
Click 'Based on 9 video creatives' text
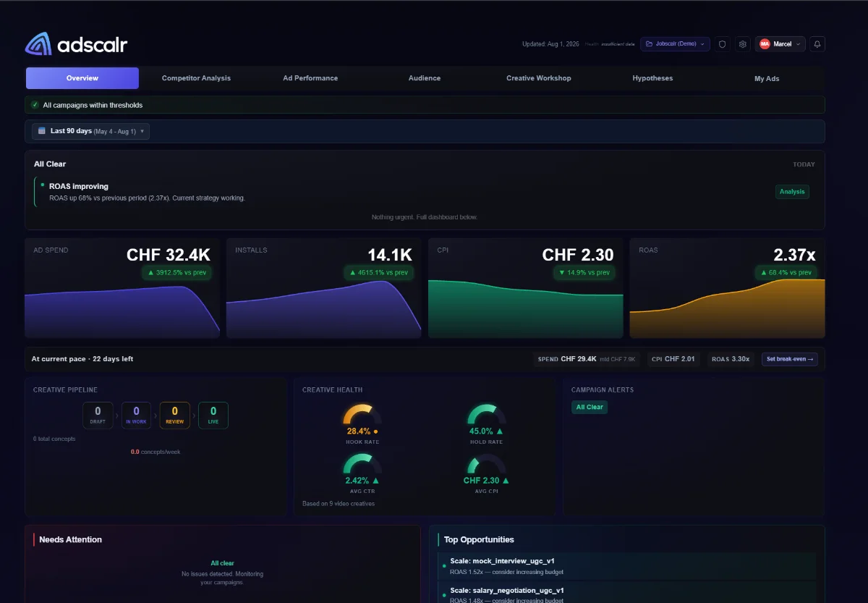pyautogui.click(x=339, y=504)
